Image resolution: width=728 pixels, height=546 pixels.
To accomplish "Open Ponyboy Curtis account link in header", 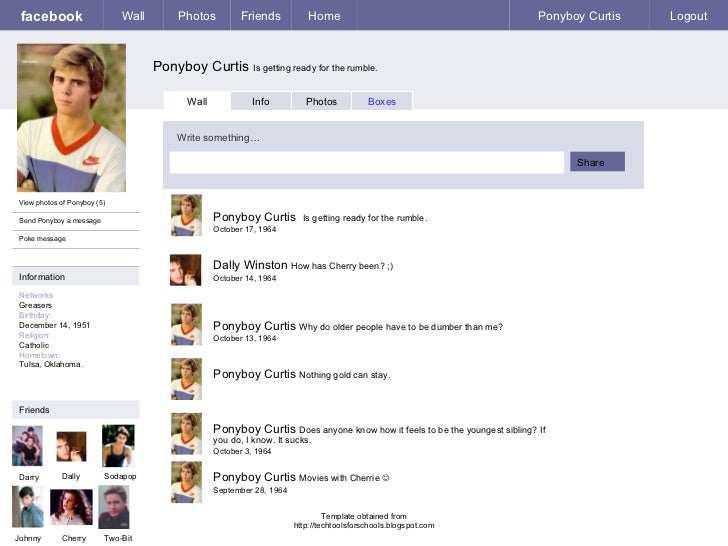I will click(579, 16).
